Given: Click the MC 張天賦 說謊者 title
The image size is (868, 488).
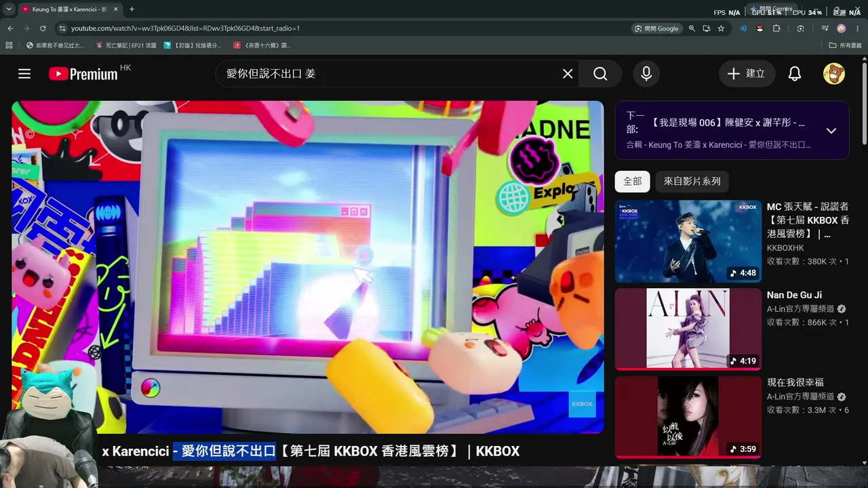Looking at the screenshot, I should pos(808,220).
